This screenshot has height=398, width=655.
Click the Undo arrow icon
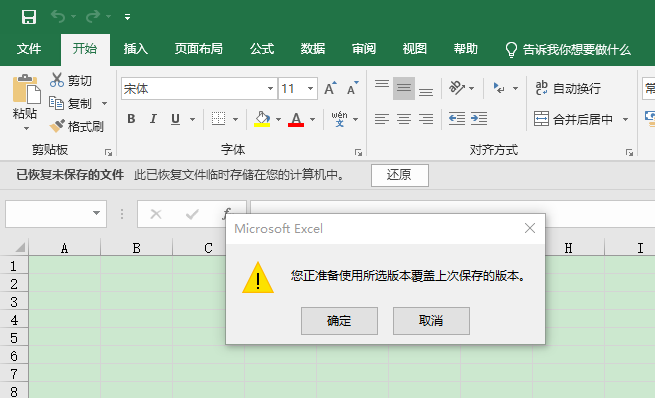pos(58,16)
